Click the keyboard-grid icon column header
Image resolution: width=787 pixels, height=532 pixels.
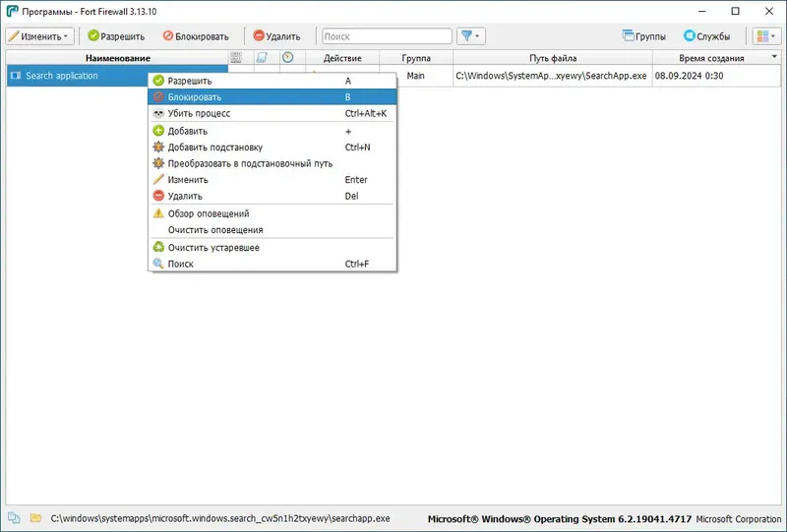(236, 57)
